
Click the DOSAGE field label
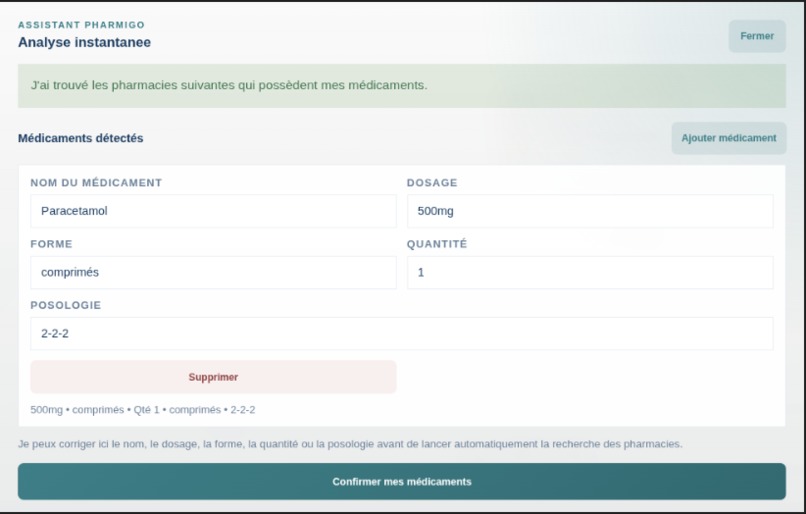pos(432,183)
